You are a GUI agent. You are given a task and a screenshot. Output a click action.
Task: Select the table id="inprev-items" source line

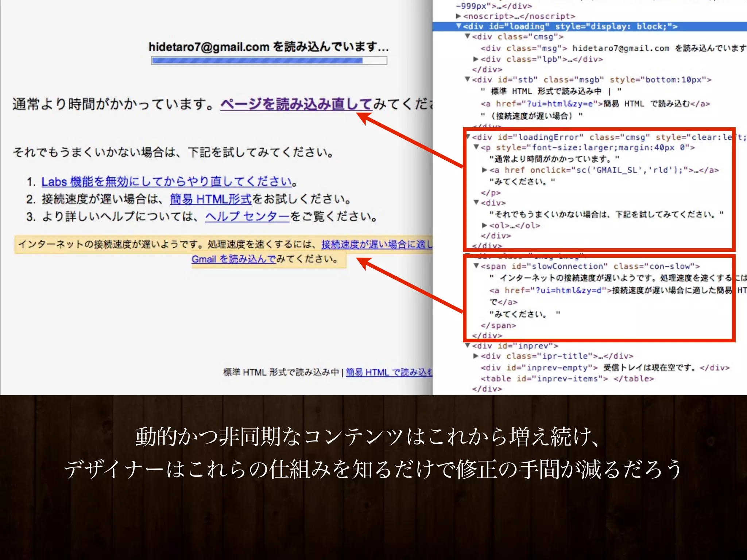click(567, 379)
